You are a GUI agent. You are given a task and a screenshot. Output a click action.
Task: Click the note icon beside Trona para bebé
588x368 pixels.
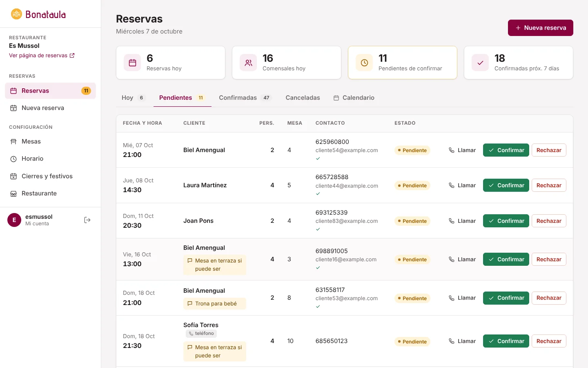click(x=190, y=303)
